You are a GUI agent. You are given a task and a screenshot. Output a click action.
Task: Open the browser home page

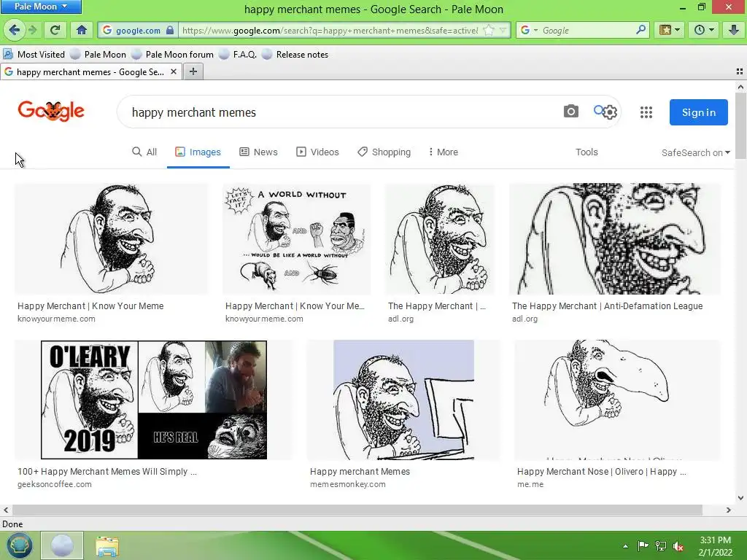[x=82, y=31]
